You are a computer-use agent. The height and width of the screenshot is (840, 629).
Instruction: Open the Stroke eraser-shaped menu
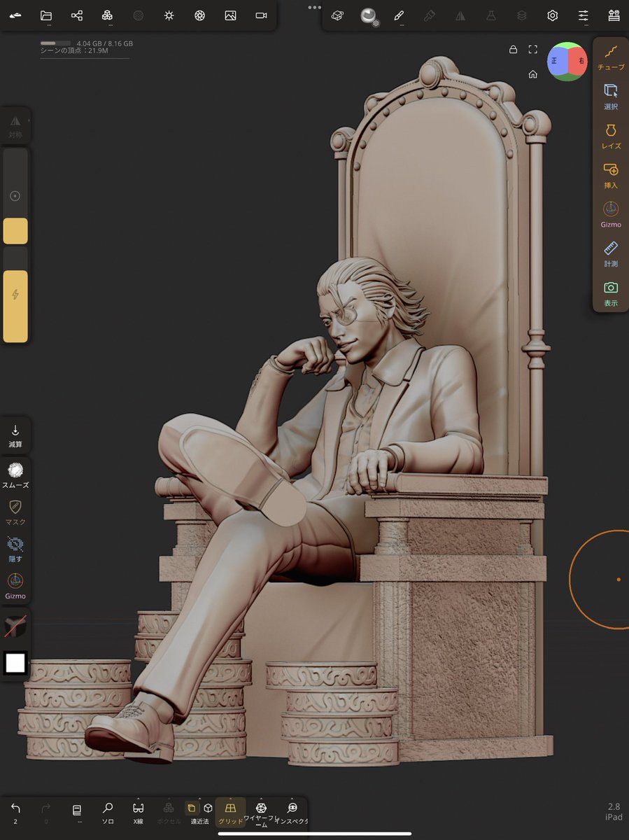click(337, 15)
